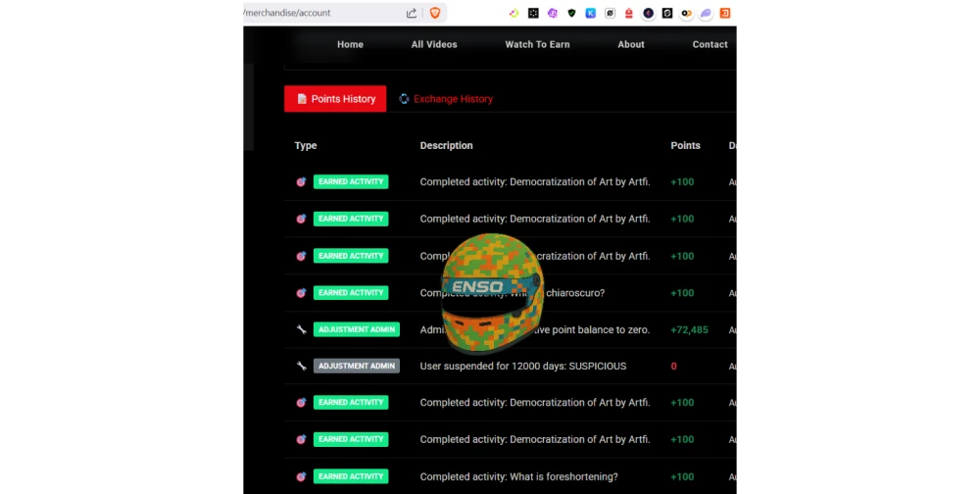
Task: Click the target icon on the chiaroscuro row
Action: (x=301, y=292)
